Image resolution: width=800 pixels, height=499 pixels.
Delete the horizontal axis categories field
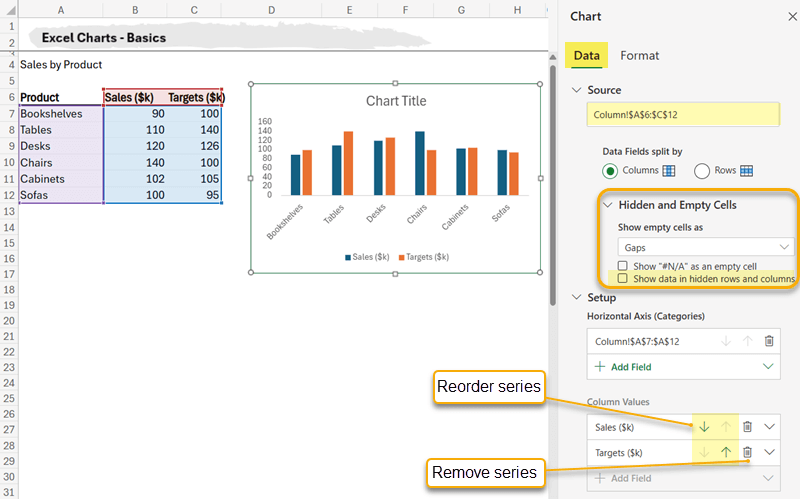[769, 341]
